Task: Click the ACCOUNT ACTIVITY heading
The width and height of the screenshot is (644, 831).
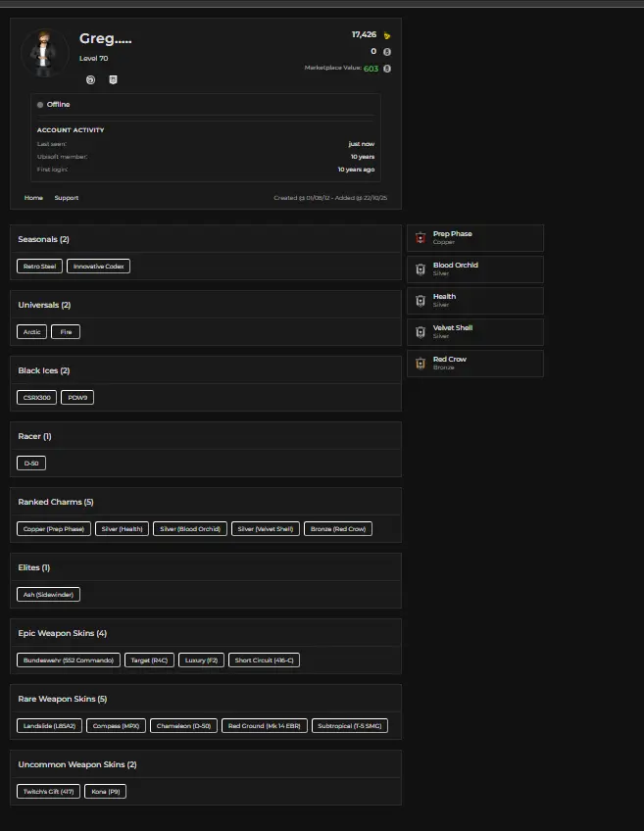Action: click(x=71, y=129)
